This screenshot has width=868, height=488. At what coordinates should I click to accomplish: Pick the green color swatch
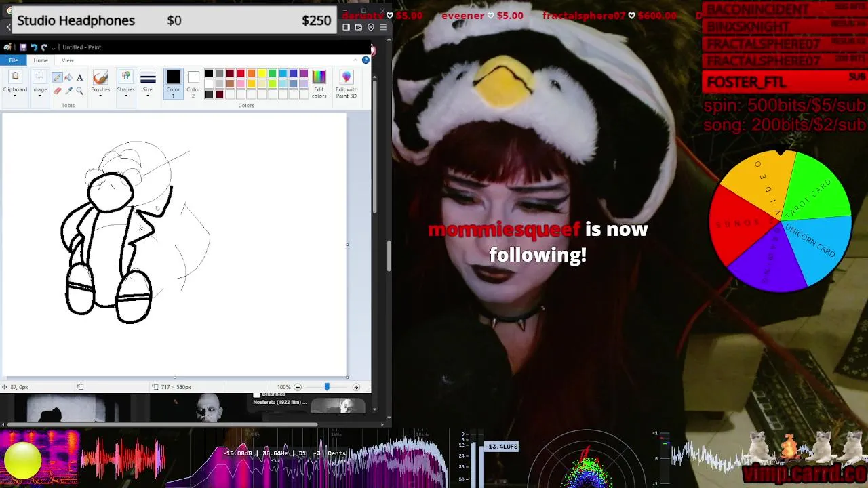coord(272,73)
